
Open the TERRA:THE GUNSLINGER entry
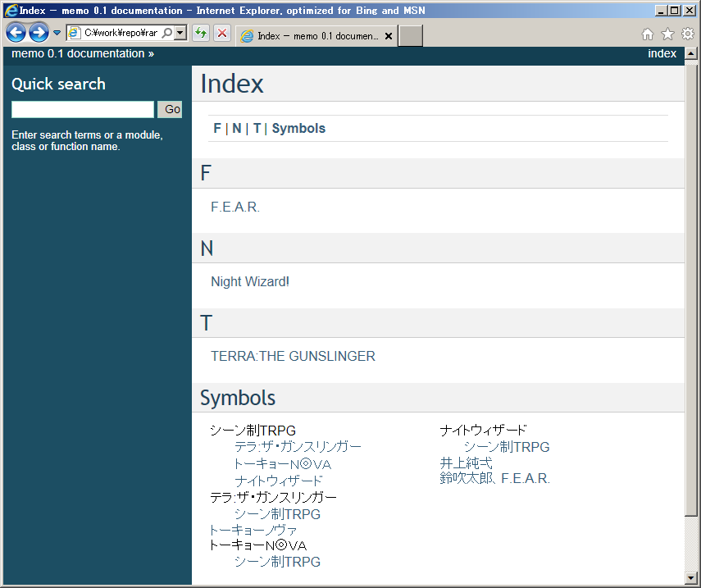coord(293,356)
